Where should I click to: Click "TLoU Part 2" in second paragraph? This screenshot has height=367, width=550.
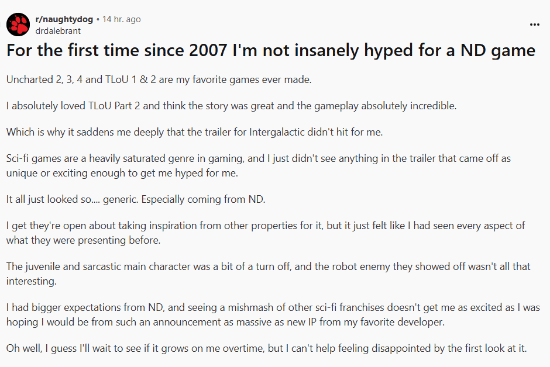click(114, 106)
